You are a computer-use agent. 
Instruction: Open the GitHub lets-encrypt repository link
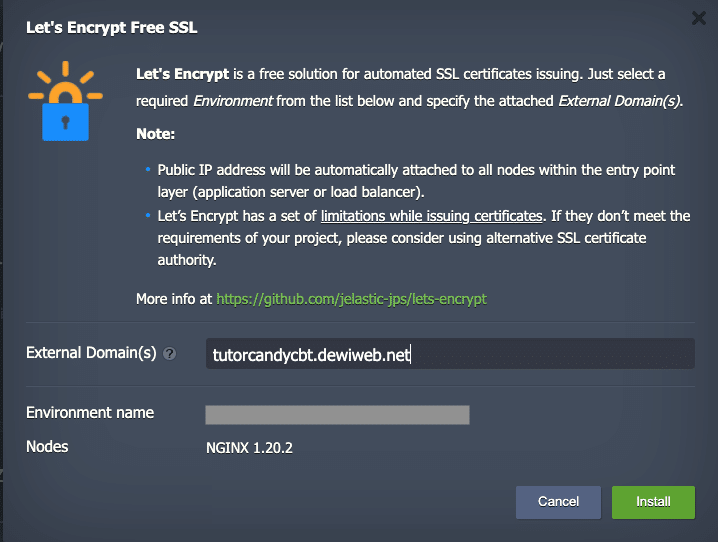[x=351, y=299]
